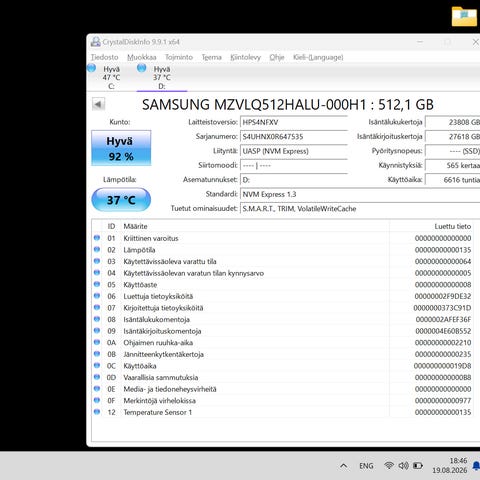Viewport: 480px width, 480px height.
Task: Click status dot of Temperature Sensor 1 row
Action: click(97, 412)
